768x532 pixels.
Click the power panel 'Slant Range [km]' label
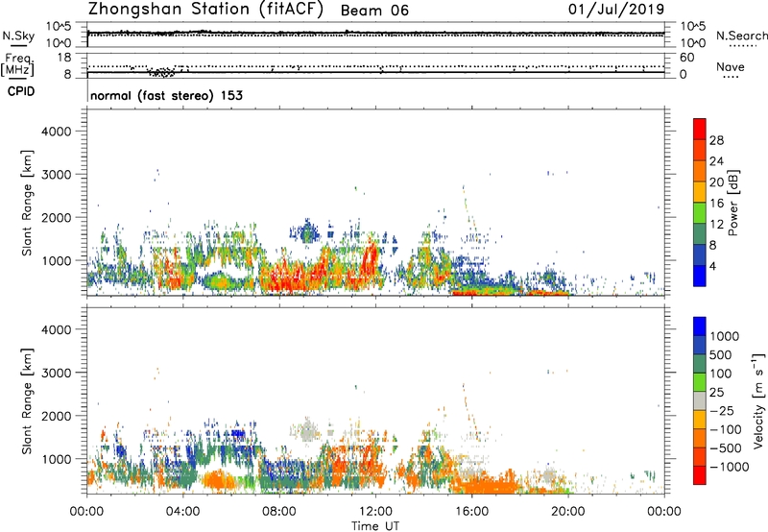click(x=27, y=203)
